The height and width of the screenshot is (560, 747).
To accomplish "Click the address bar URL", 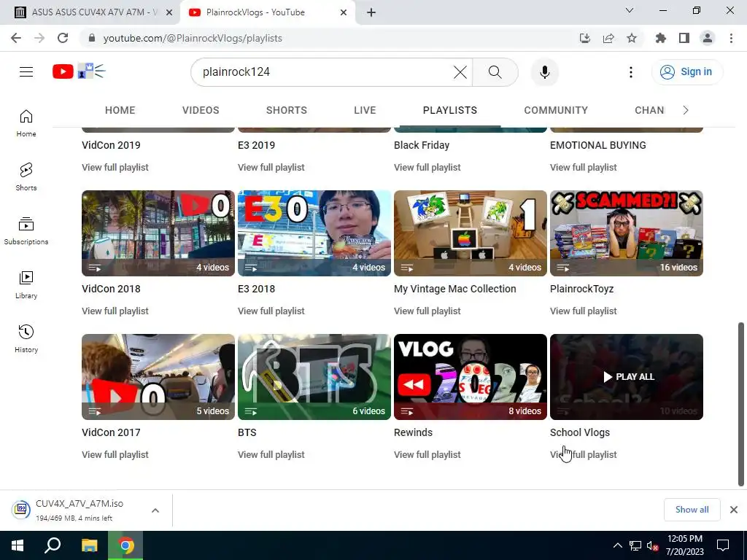I will [x=193, y=38].
